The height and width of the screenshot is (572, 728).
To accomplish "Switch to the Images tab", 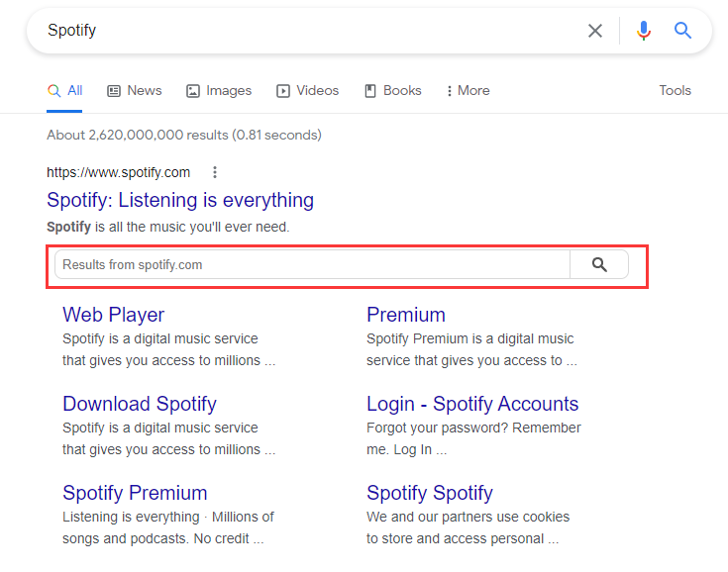I will (219, 91).
